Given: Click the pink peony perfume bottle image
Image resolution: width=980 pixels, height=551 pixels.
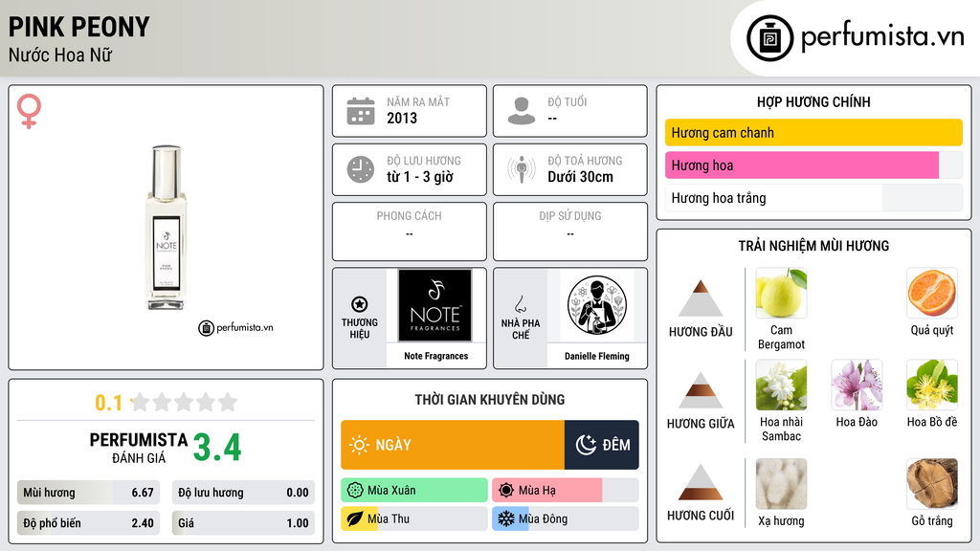Looking at the screenshot, I should click(167, 228).
